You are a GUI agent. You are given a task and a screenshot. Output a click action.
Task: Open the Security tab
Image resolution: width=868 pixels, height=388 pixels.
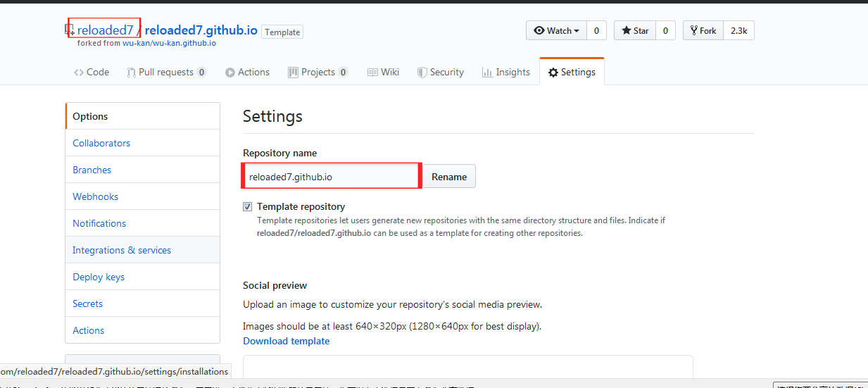pyautogui.click(x=441, y=72)
